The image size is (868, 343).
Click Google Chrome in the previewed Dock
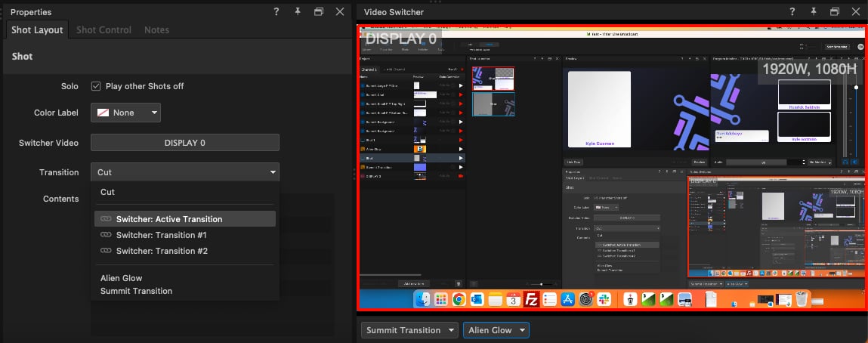click(x=459, y=299)
